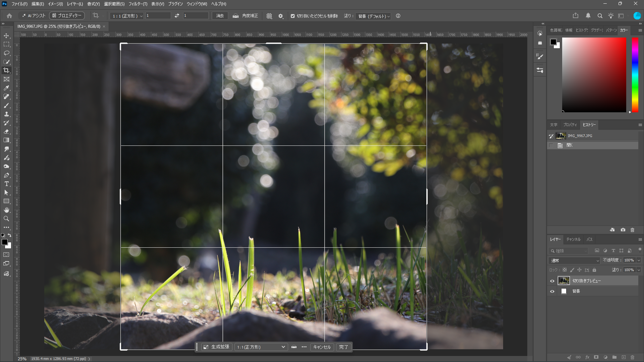
Task: Open the フィルター menu
Action: click(138, 4)
